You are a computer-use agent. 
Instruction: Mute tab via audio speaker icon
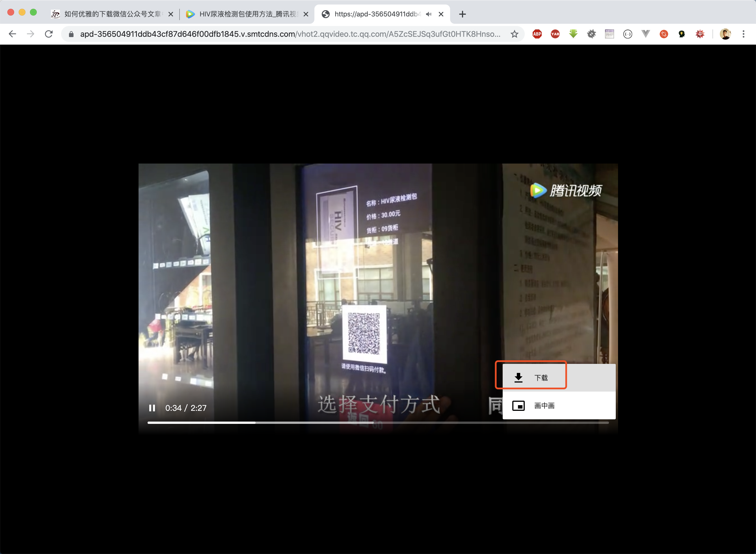click(x=429, y=14)
